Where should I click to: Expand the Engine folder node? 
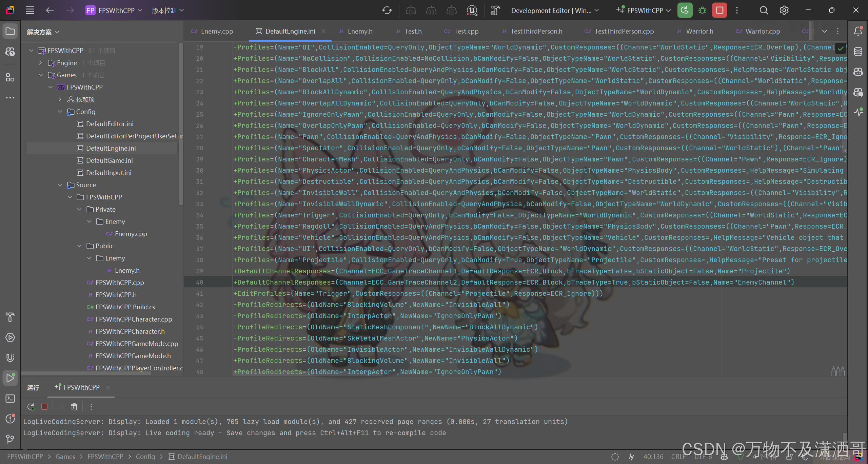(x=41, y=63)
